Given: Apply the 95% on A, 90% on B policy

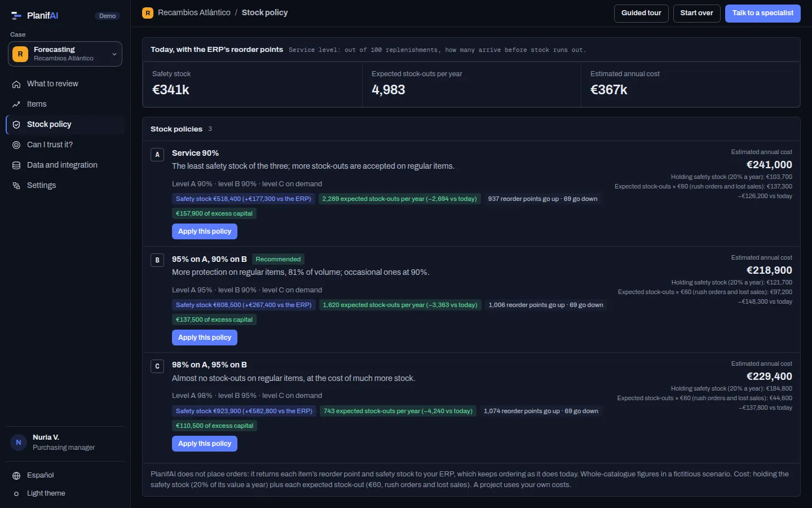Looking at the screenshot, I should [x=205, y=338].
